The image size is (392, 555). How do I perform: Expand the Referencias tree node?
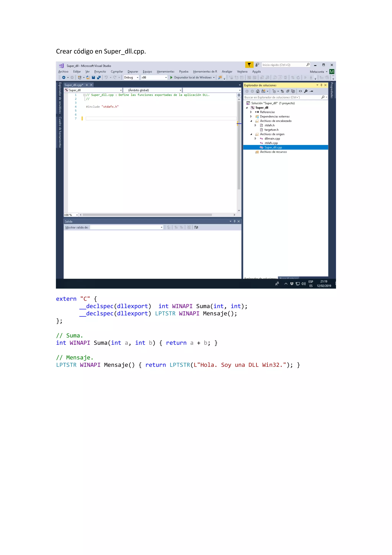pyautogui.click(x=251, y=112)
